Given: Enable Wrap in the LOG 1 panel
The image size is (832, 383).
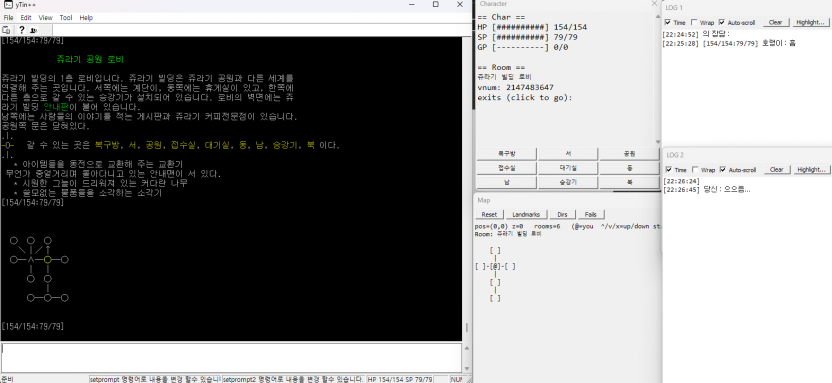Looking at the screenshot, I should (x=695, y=22).
